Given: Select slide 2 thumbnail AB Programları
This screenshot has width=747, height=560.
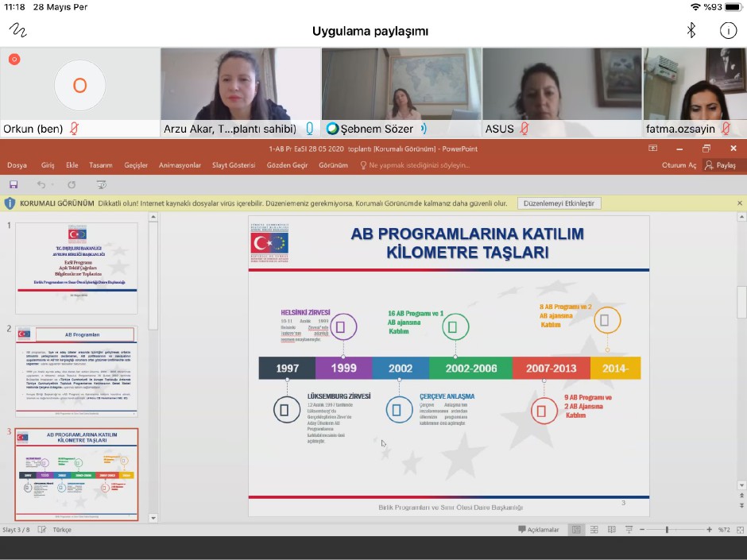Looking at the screenshot, I should (x=76, y=370).
